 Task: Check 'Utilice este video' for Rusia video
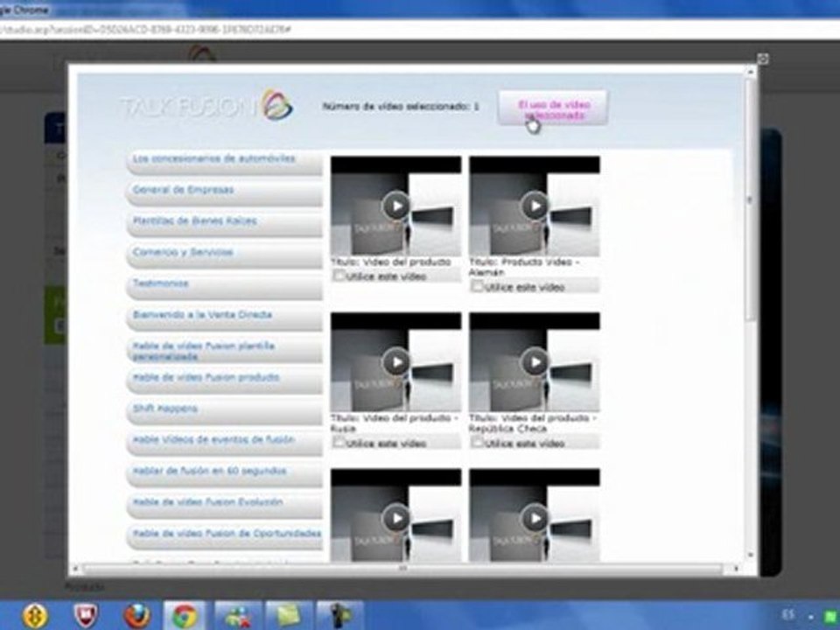339,443
